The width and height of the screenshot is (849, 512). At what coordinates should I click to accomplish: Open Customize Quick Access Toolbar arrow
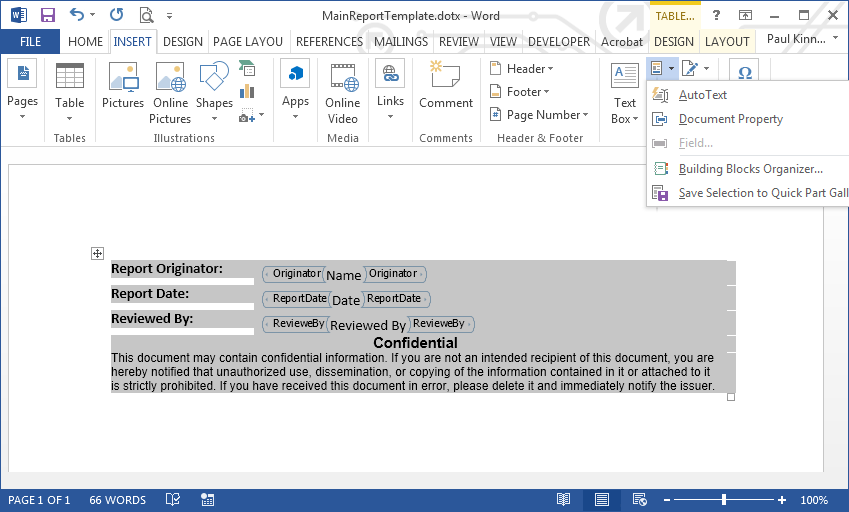169,16
